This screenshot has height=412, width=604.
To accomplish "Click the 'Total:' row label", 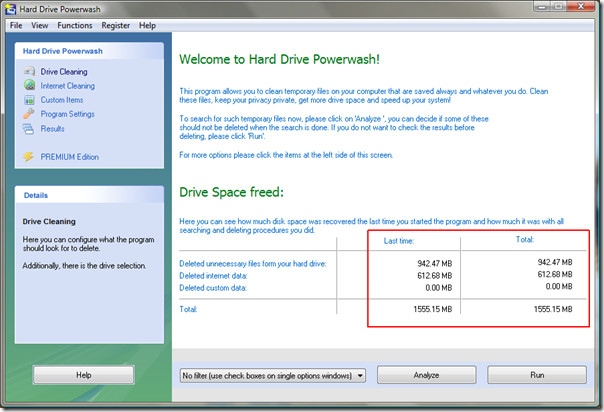I will tap(188, 309).
